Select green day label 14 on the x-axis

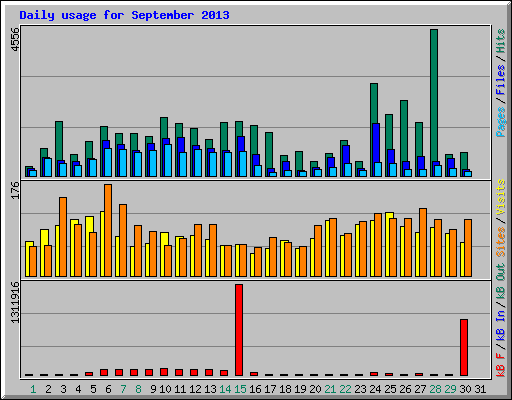pyautogui.click(x=225, y=389)
